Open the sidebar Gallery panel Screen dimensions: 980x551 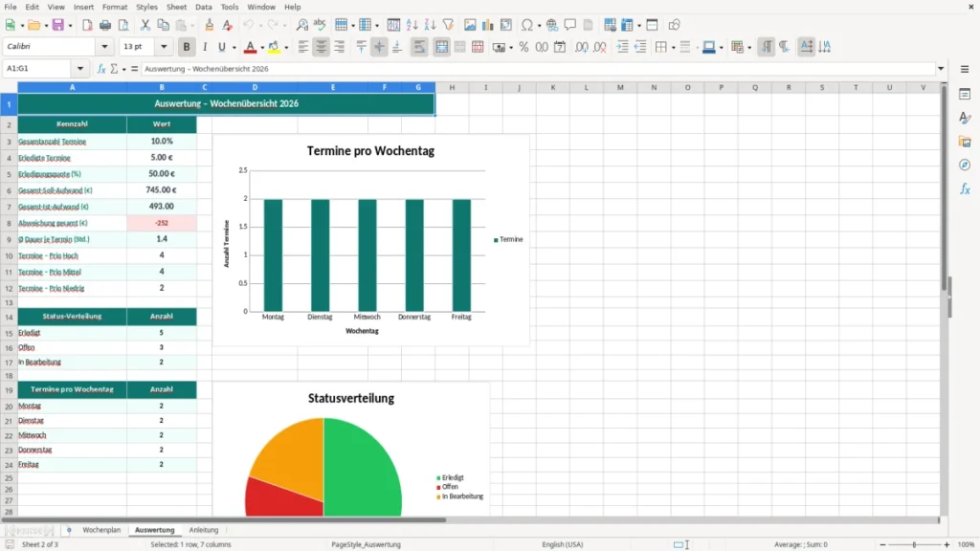pos(965,142)
